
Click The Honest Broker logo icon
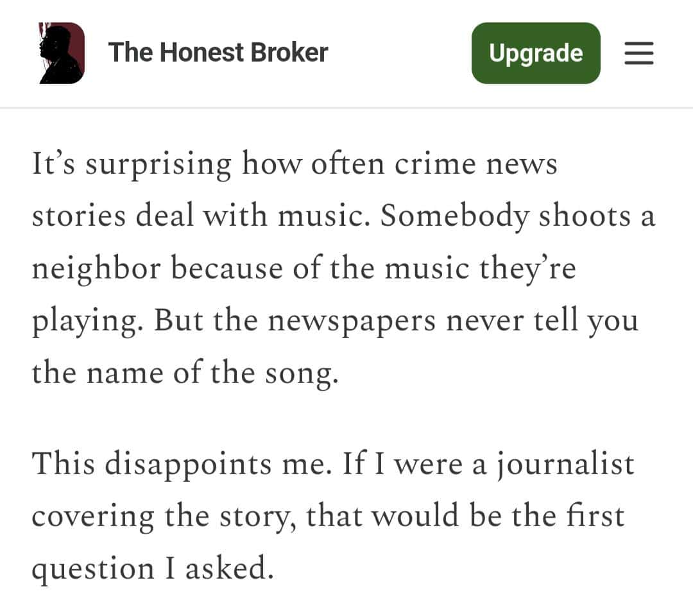pyautogui.click(x=62, y=53)
